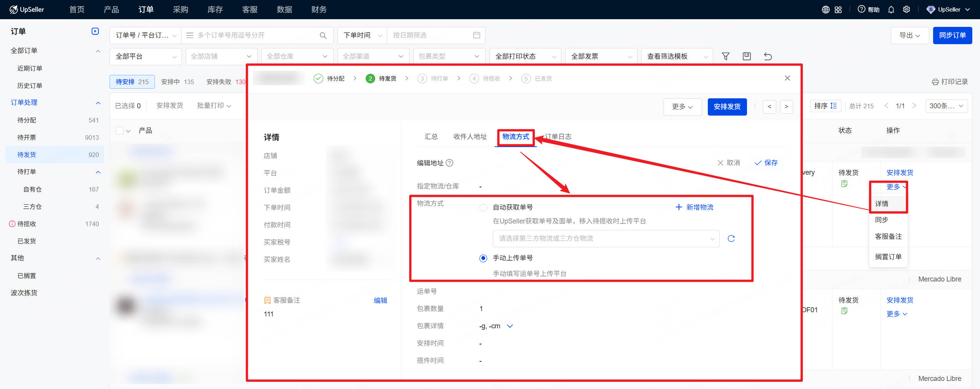Expand the 全部平台 dropdown

[145, 56]
